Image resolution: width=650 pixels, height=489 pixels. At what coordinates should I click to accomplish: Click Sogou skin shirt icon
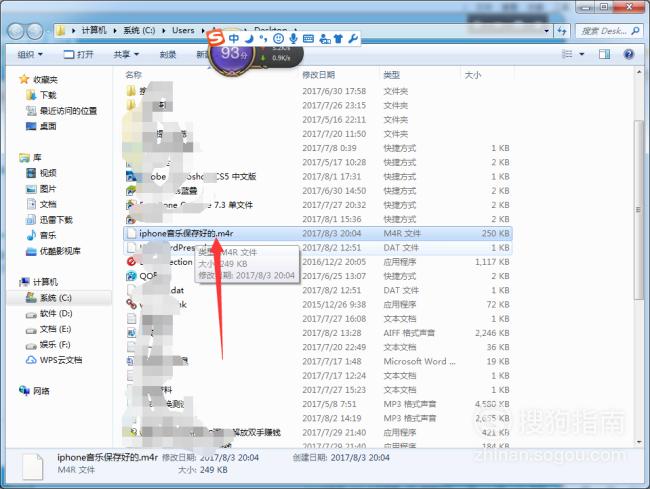point(338,39)
